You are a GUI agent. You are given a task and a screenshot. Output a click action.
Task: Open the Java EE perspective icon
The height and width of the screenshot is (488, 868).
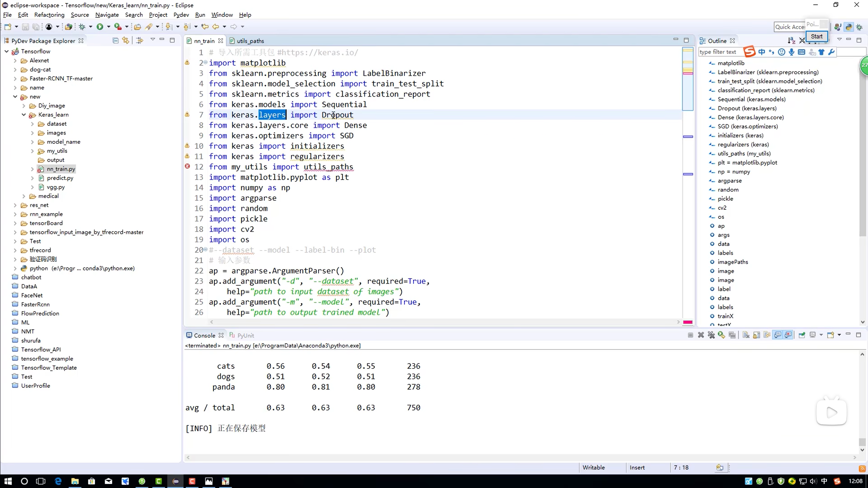point(838,27)
